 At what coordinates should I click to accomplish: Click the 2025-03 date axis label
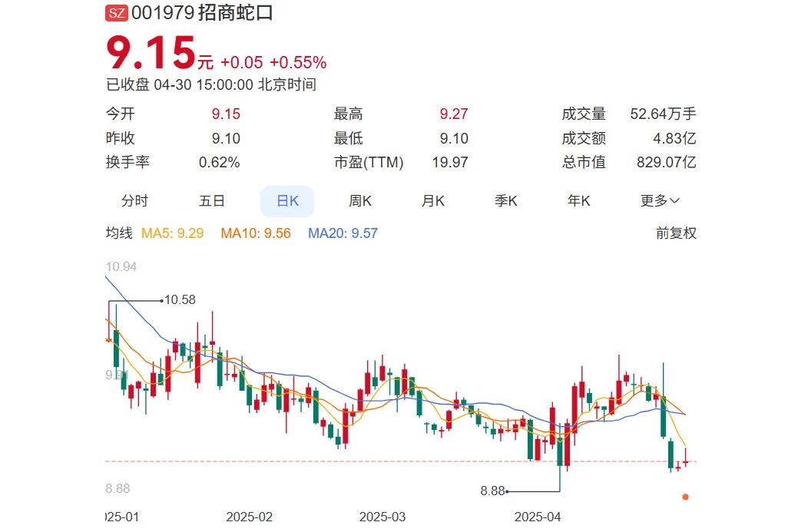(382, 517)
